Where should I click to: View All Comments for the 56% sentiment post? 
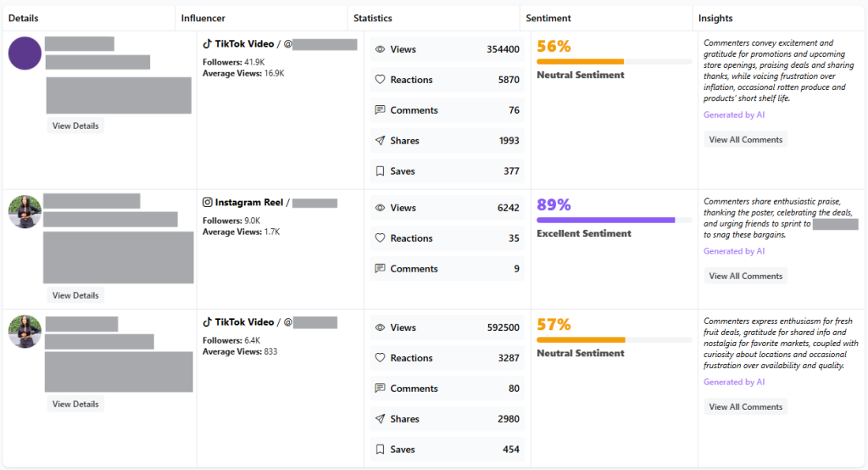(x=745, y=140)
